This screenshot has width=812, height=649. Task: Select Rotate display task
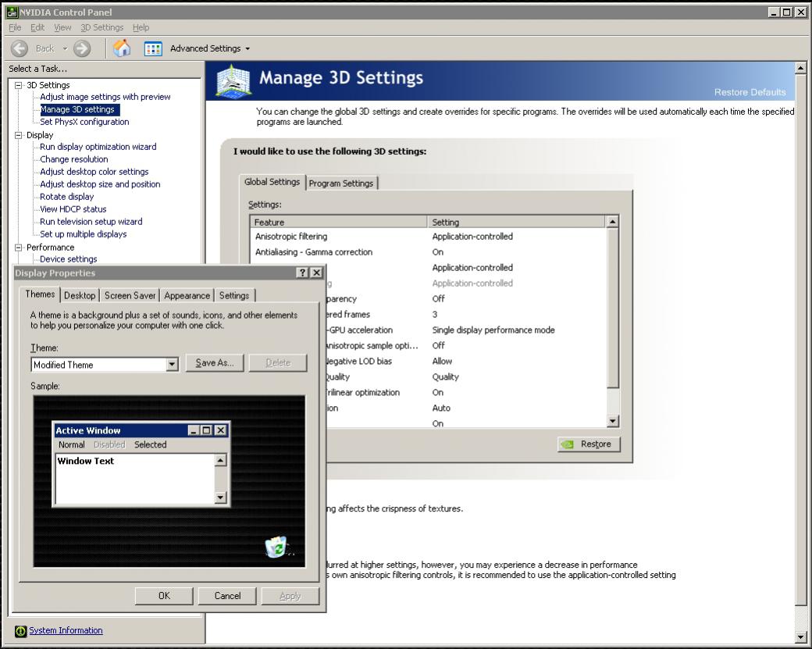[x=67, y=197]
